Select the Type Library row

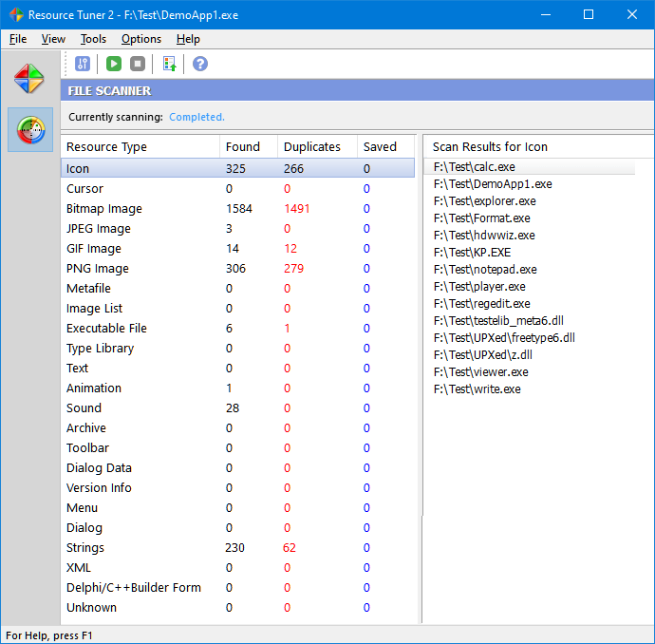pyautogui.click(x=237, y=348)
